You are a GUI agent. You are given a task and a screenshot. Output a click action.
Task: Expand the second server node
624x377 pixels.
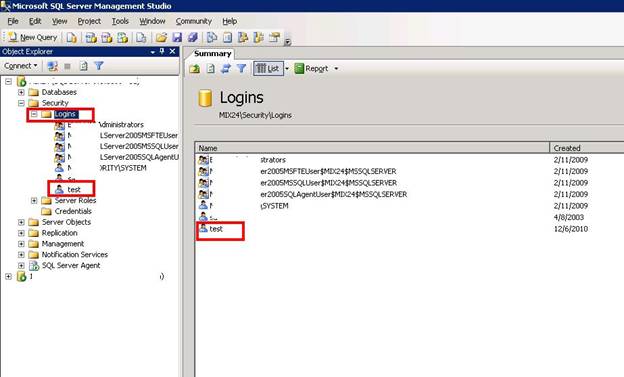(8, 276)
